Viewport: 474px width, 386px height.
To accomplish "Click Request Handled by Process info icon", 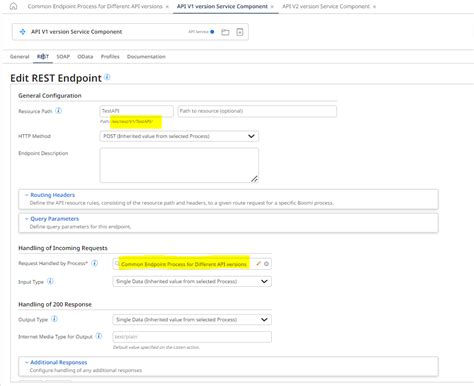I will point(95,263).
